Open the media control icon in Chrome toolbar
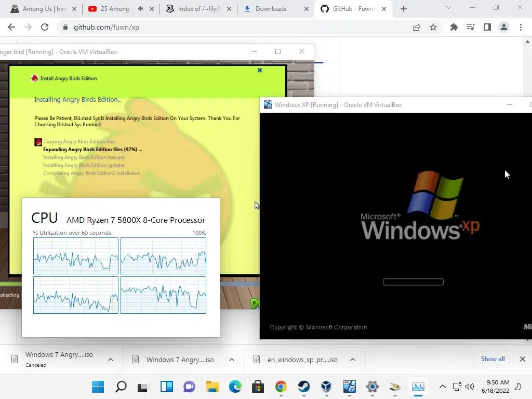 coord(470,27)
